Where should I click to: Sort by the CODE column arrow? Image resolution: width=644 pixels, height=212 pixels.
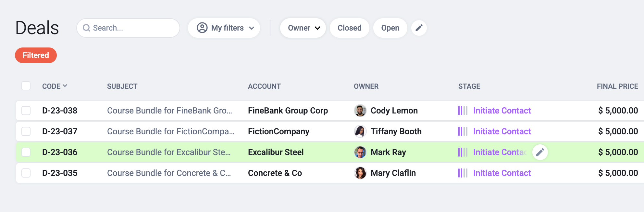(65, 86)
